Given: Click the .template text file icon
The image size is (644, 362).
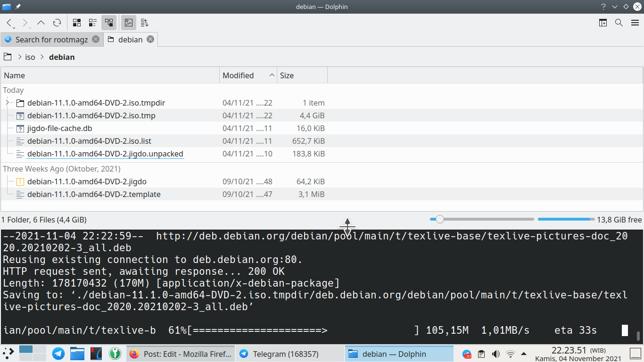Looking at the screenshot, I should 20,194.
